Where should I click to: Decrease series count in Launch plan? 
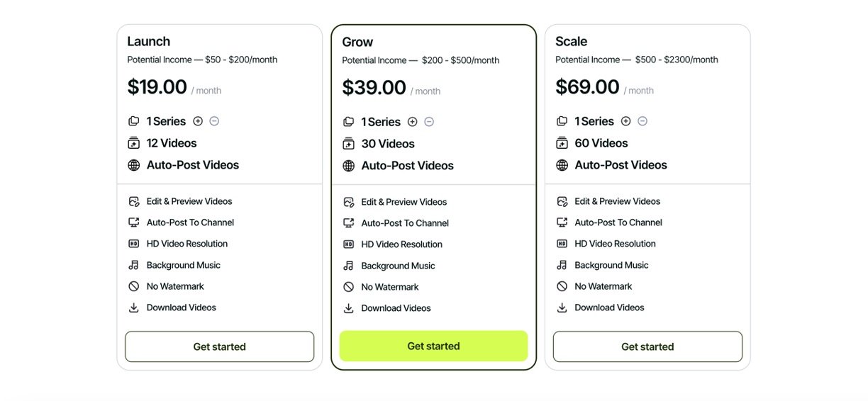(x=214, y=121)
